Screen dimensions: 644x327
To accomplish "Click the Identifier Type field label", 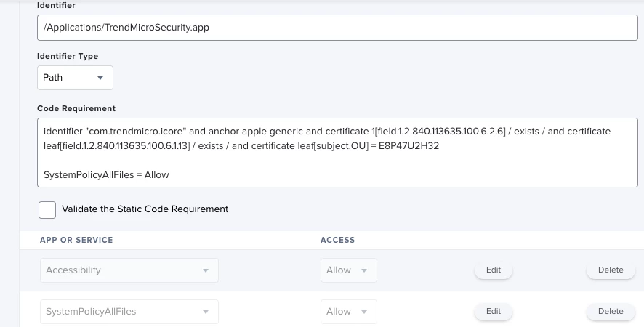I will pyautogui.click(x=68, y=56).
